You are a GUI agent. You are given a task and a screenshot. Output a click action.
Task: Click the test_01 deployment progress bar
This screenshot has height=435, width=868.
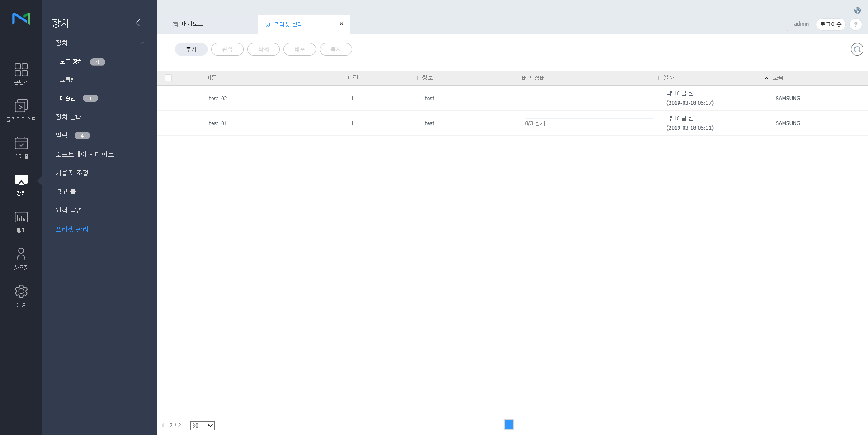point(589,118)
